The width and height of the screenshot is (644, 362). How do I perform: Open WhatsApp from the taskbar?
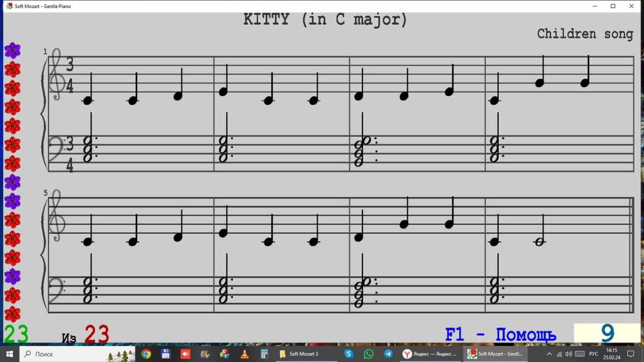pos(368,354)
